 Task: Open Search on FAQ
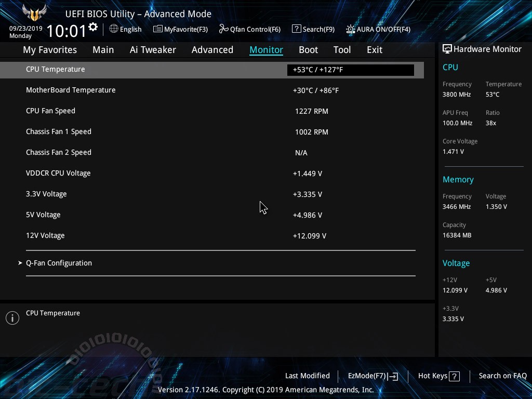503,376
